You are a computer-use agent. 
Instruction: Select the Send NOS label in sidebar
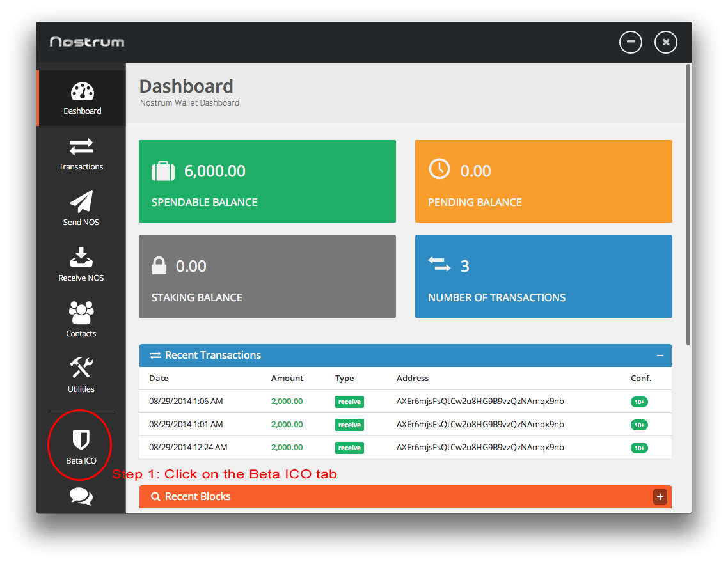point(81,223)
